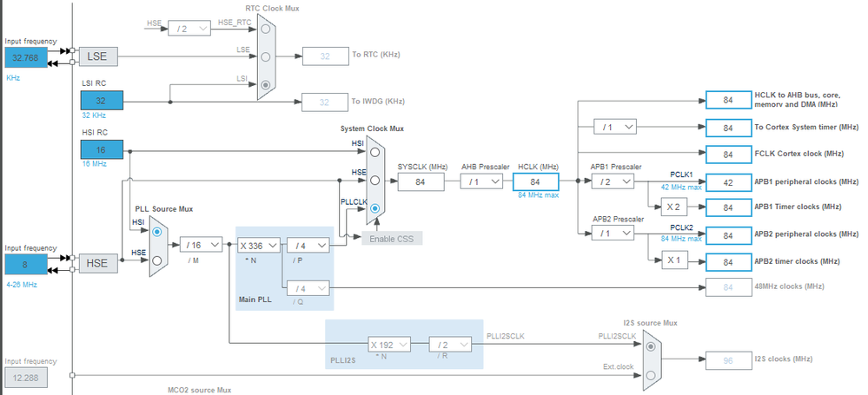Click HCLK to AHB bus 84 field

(728, 100)
